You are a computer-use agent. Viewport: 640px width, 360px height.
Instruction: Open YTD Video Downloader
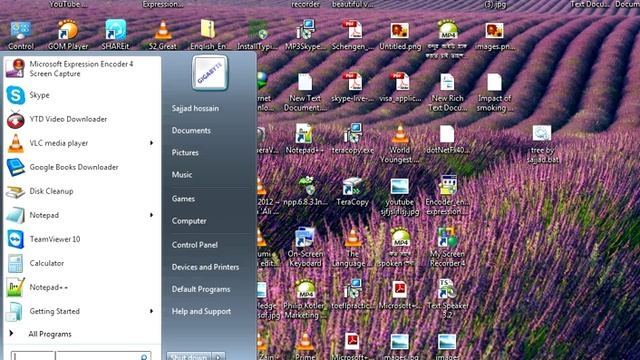tap(82, 119)
